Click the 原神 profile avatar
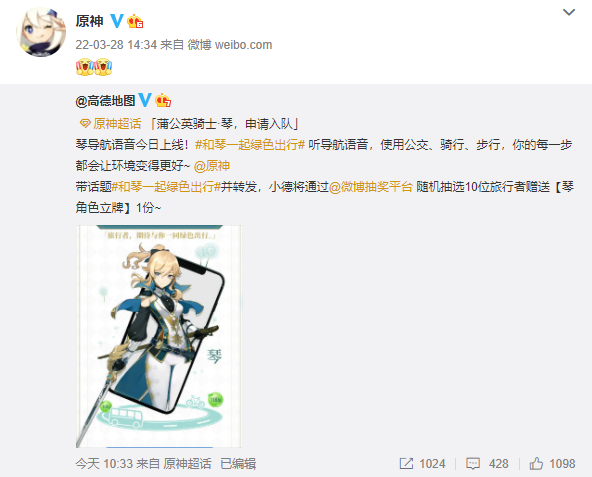 tap(41, 32)
